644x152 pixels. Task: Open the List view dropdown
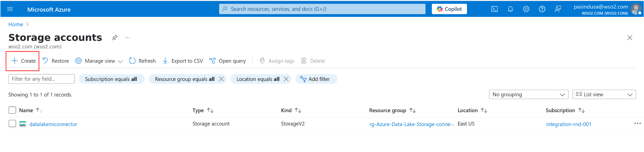[x=604, y=94]
